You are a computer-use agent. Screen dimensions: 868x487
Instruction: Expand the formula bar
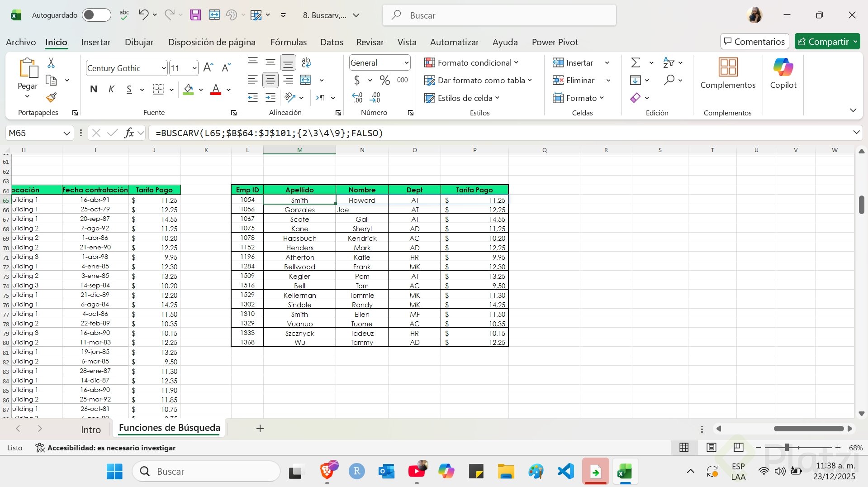(856, 133)
